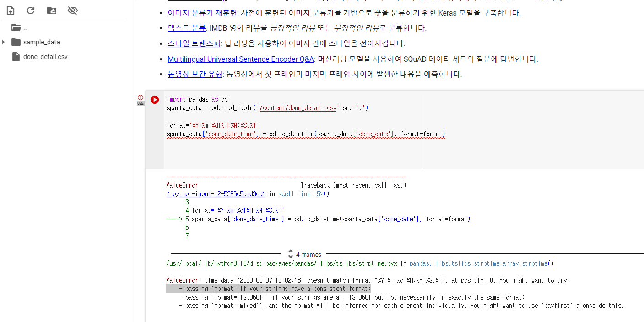Open the ipython-input-12 traceback link
Viewport: 644px width, 322px height.
[216, 194]
